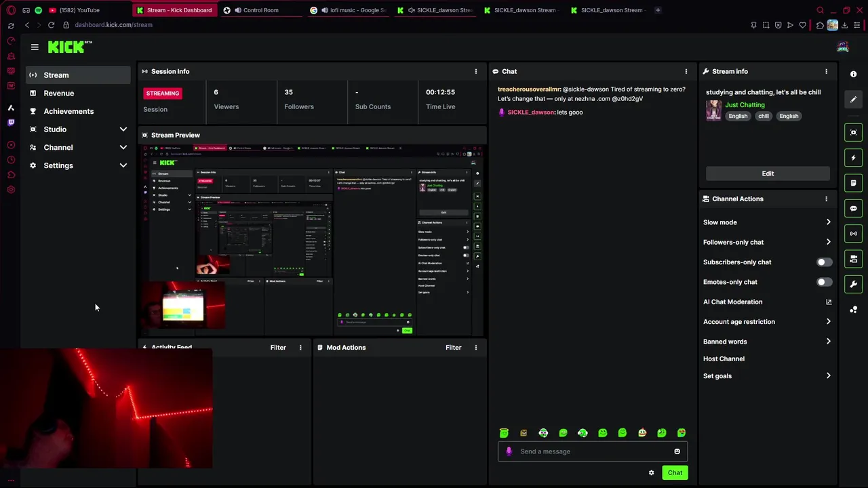Viewport: 868px width, 488px height.
Task: Open Session Info three-dot menu
Action: pyautogui.click(x=476, y=71)
